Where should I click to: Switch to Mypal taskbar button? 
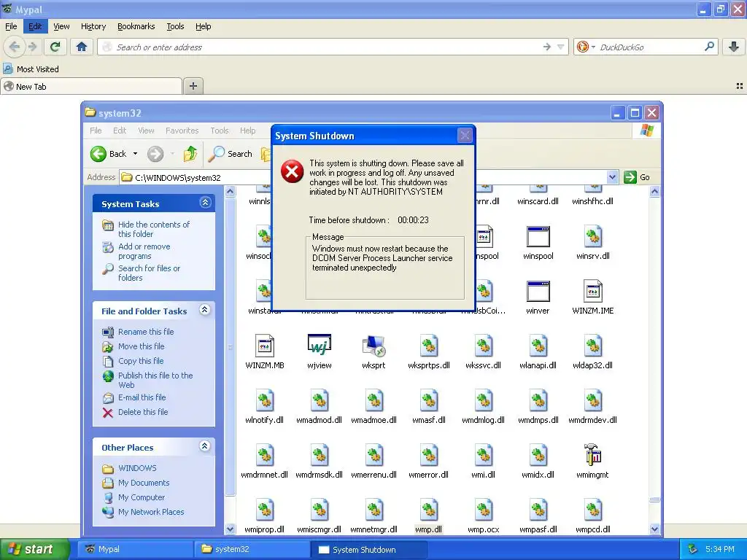click(x=135, y=549)
